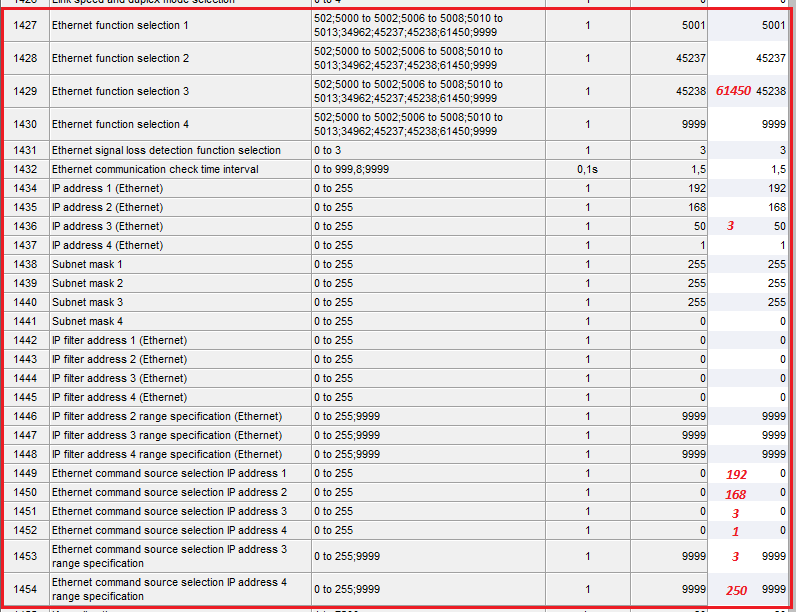The height and width of the screenshot is (612, 796).
Task: Edit the setting value 0 in row 1450
Action: coord(748,492)
